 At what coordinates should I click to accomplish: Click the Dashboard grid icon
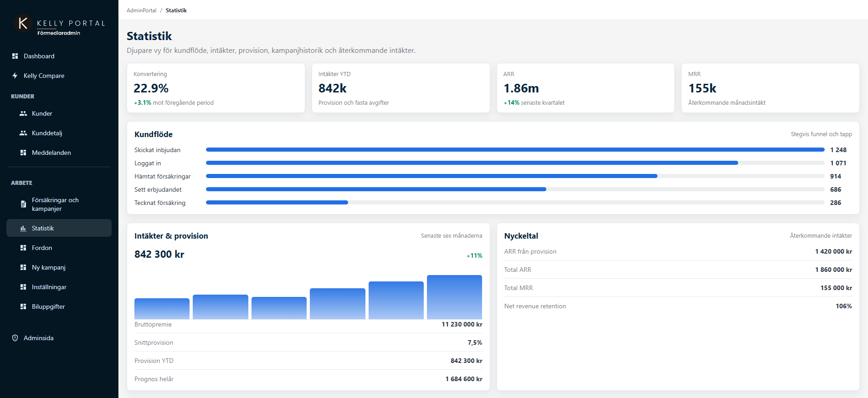pyautogui.click(x=15, y=56)
